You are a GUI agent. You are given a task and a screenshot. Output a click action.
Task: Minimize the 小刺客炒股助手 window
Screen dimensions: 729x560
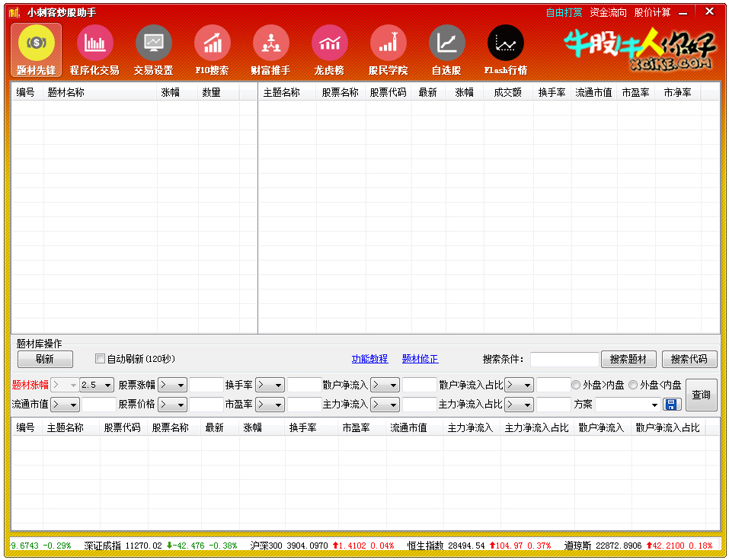(x=683, y=13)
